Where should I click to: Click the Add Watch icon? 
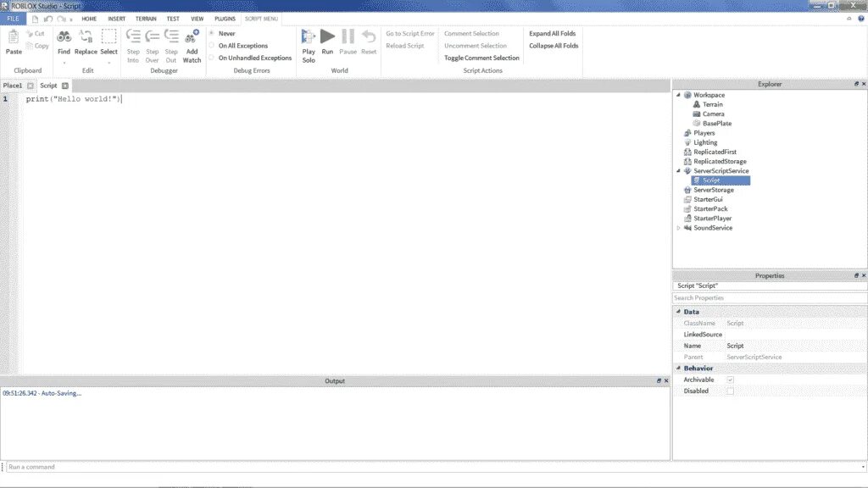[192, 36]
